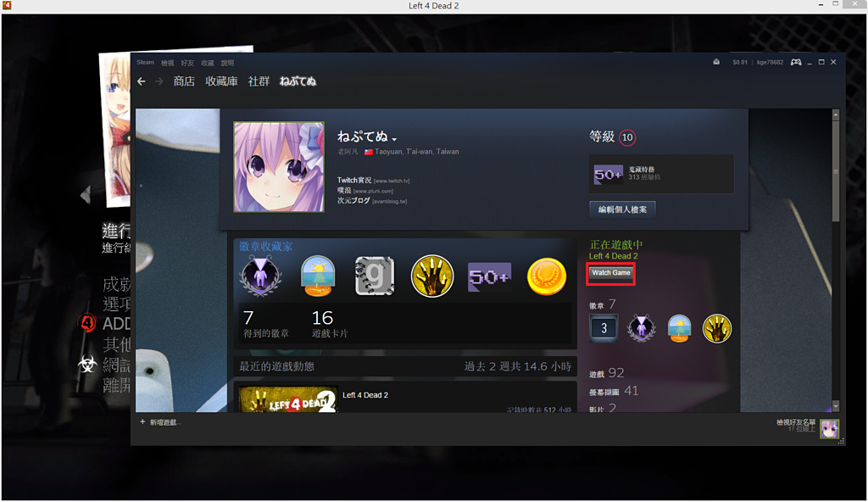868x502 pixels.
Task: Open the Steam menu
Action: point(145,63)
